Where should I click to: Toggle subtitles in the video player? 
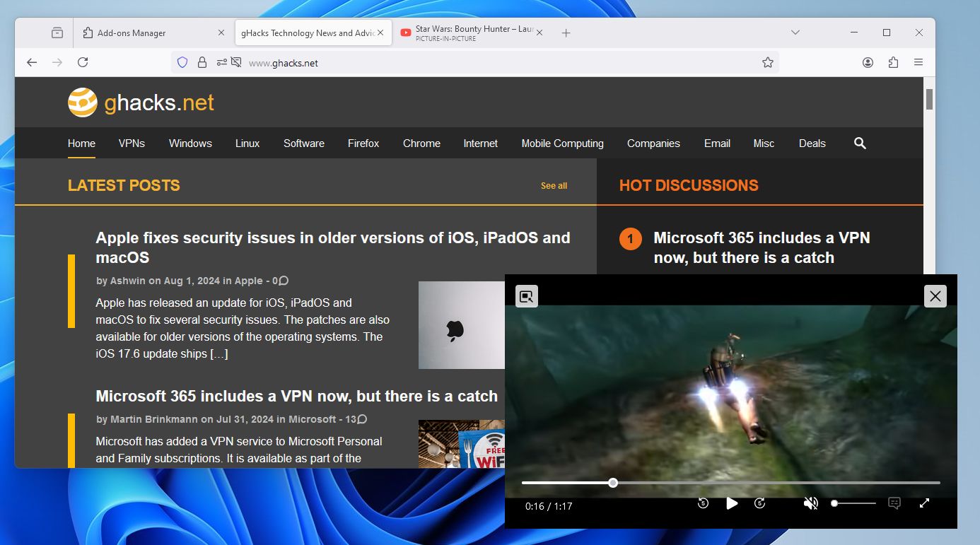click(x=894, y=503)
